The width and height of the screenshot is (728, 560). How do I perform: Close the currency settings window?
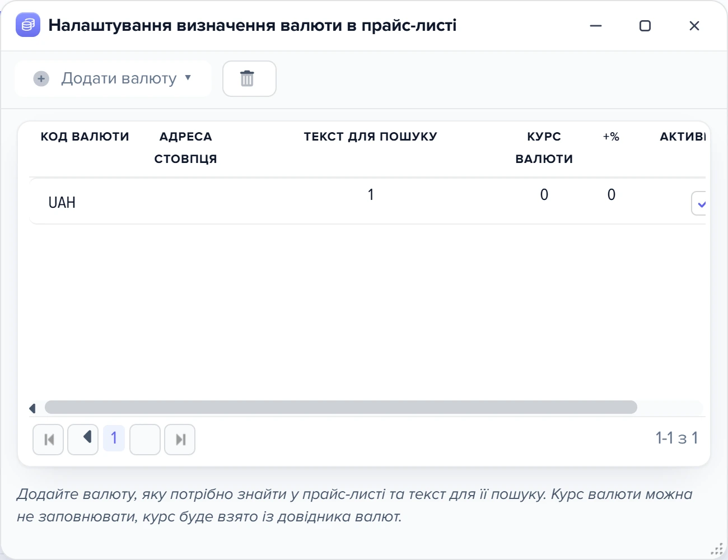[694, 26]
